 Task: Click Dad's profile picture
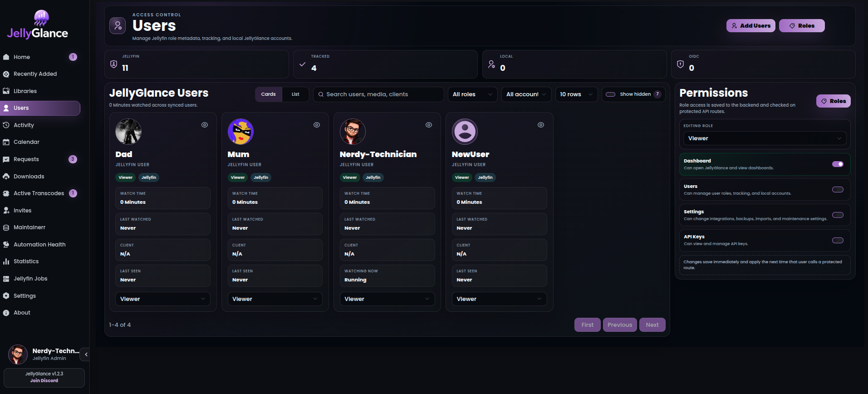(x=128, y=132)
